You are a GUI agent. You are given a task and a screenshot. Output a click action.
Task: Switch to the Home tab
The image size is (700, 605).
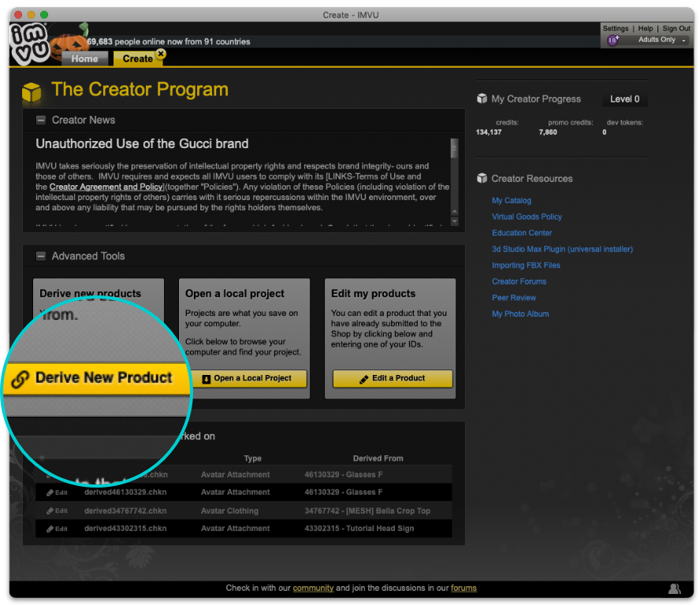tap(84, 58)
